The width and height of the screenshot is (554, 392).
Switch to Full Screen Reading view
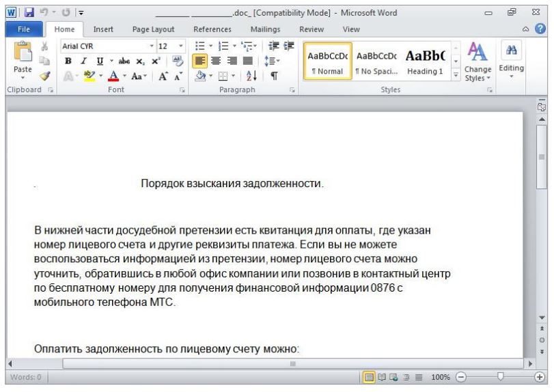[380, 376]
